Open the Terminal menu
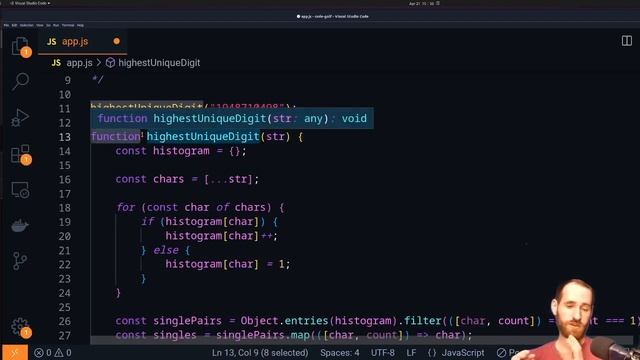The image size is (640, 360). [68, 25]
